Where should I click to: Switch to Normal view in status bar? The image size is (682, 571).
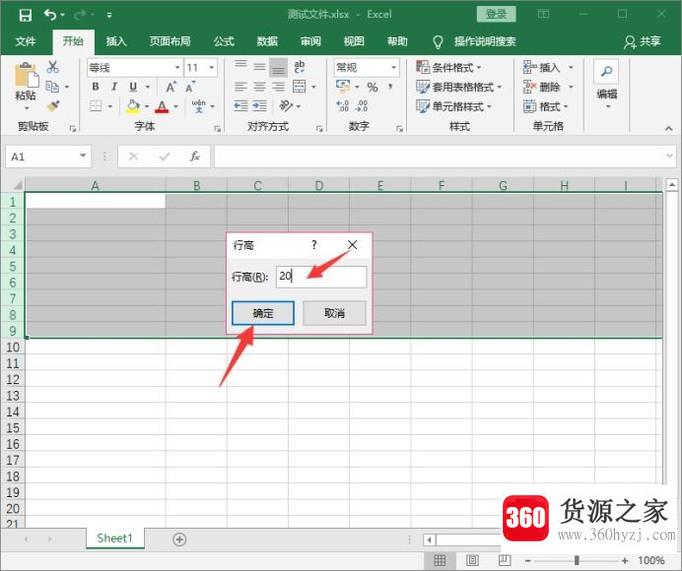click(x=440, y=560)
